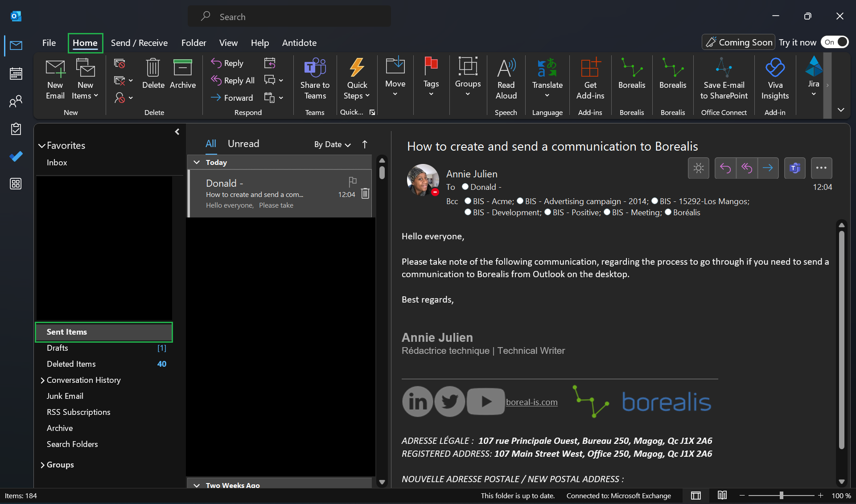
Task: Open the Move dropdown
Action: 395,77
